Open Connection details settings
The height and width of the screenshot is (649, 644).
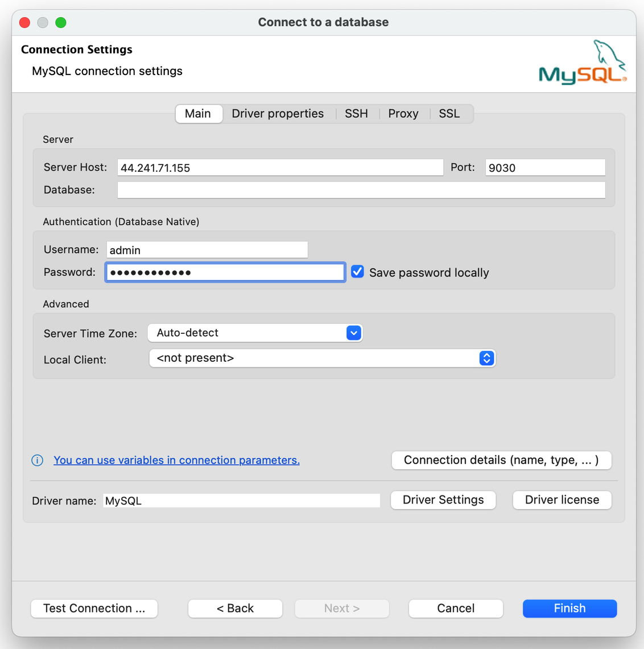click(x=501, y=460)
